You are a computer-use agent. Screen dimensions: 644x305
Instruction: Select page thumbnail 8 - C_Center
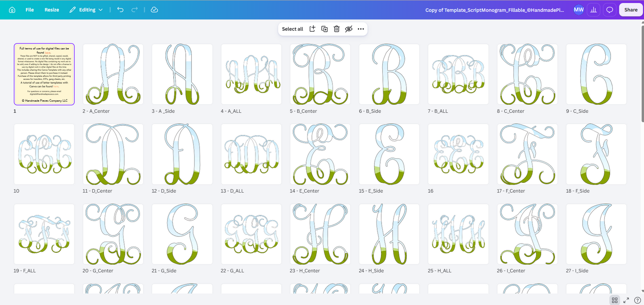click(527, 74)
